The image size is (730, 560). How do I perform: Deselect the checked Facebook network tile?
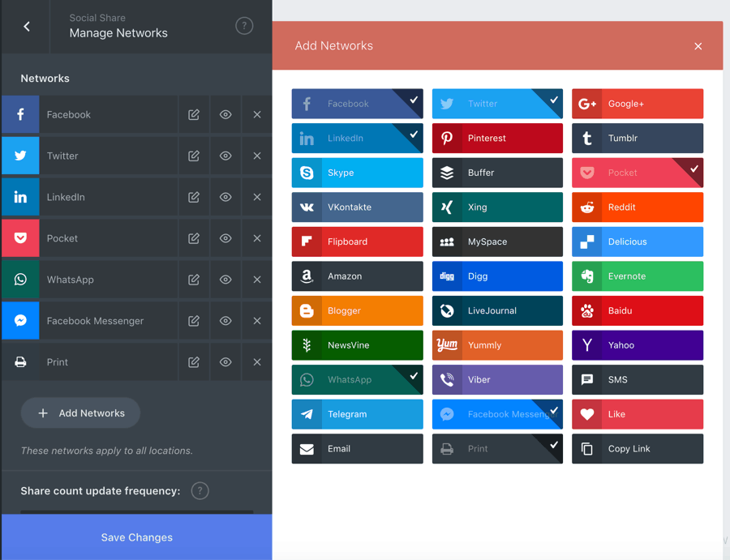coord(357,104)
